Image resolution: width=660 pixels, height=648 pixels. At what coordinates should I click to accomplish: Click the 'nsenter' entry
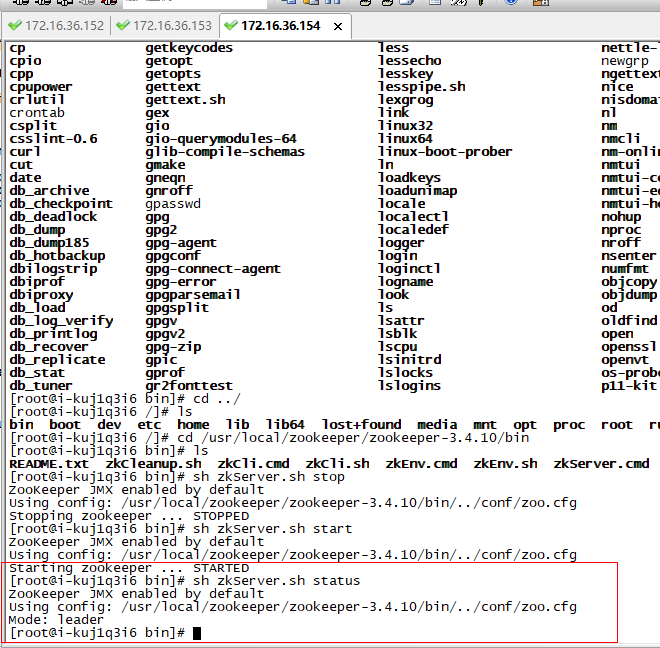pos(629,256)
